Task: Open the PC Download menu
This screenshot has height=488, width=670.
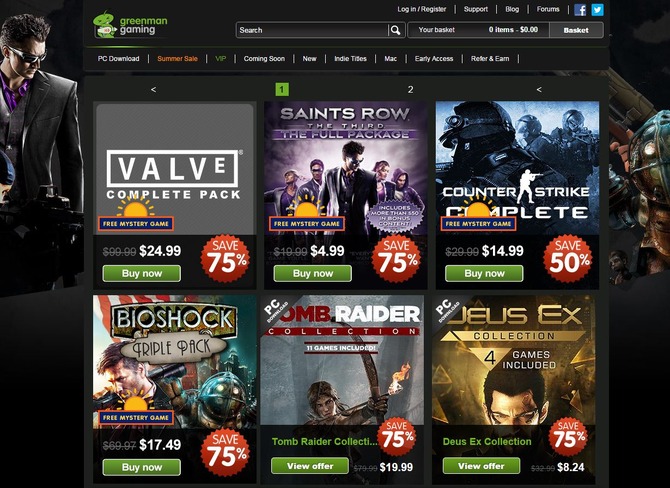Action: pyautogui.click(x=118, y=59)
